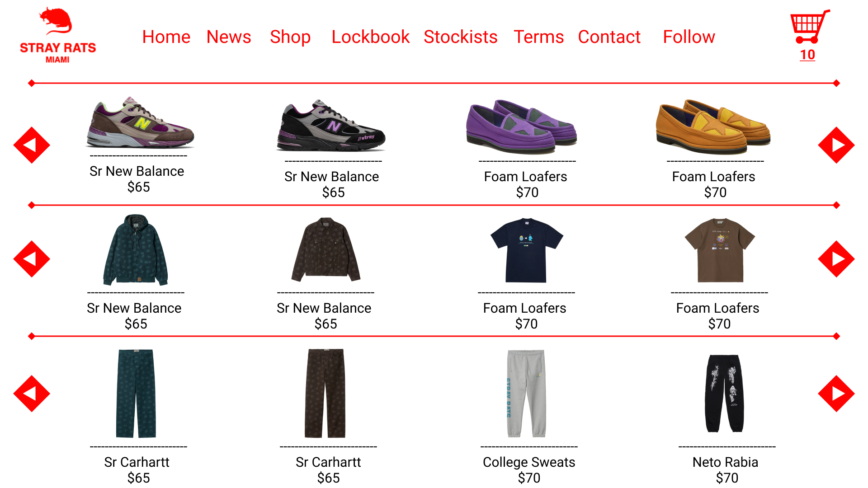Navigate to Stockists
This screenshot has height=488, width=868.
coord(460,37)
